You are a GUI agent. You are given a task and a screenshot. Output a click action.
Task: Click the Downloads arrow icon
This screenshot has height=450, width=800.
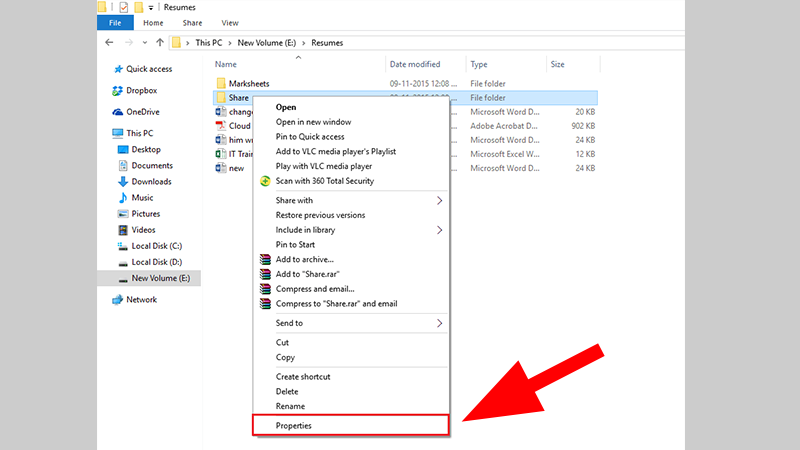click(122, 182)
